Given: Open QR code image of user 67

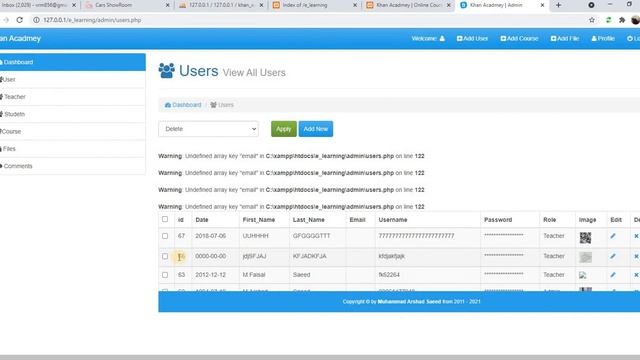Looking at the screenshot, I should 585,238.
